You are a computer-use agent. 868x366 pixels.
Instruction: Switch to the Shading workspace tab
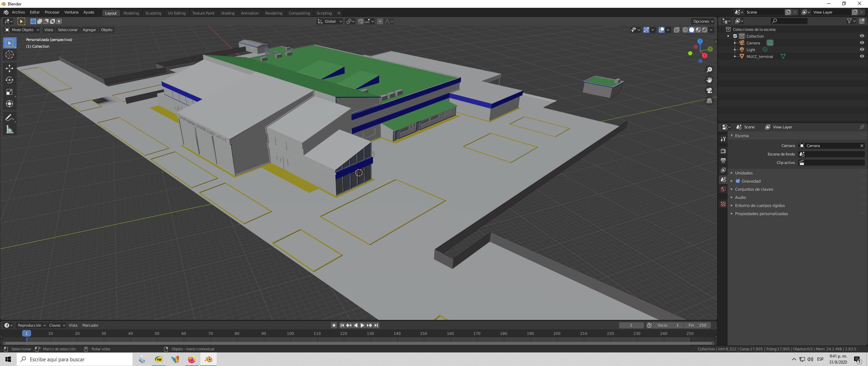[228, 13]
